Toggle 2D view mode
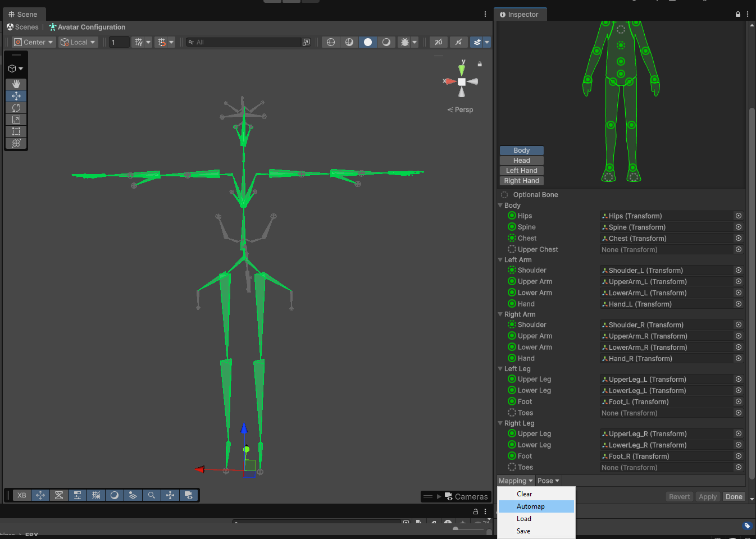 [439, 42]
